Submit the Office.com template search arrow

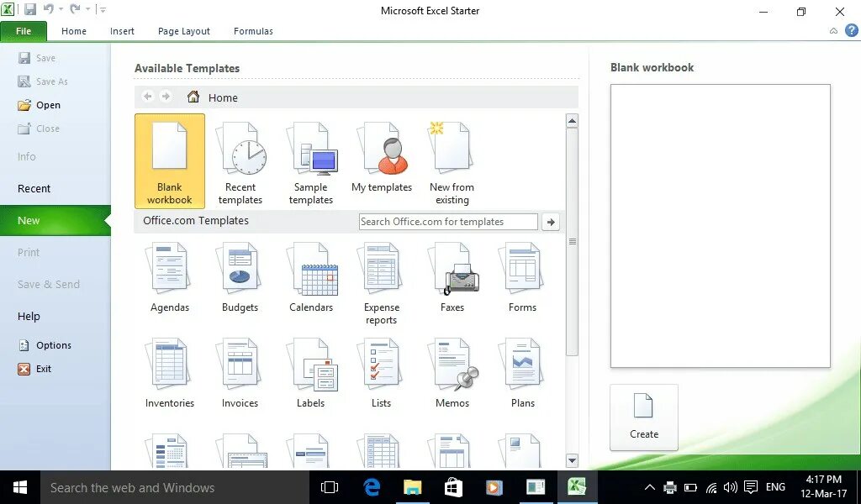click(551, 222)
